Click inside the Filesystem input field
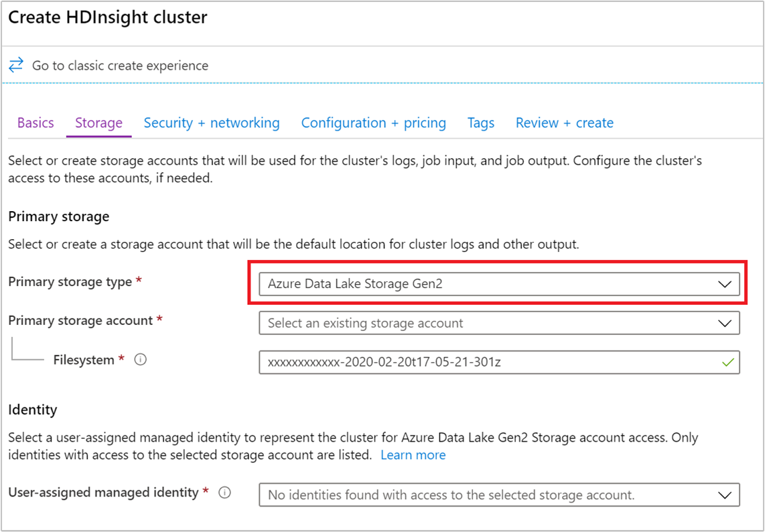This screenshot has height=532, width=765. pyautogui.click(x=469, y=362)
